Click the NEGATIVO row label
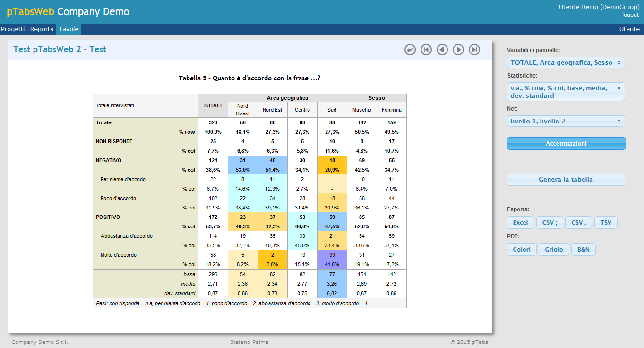The width and height of the screenshot is (644, 348). click(109, 160)
